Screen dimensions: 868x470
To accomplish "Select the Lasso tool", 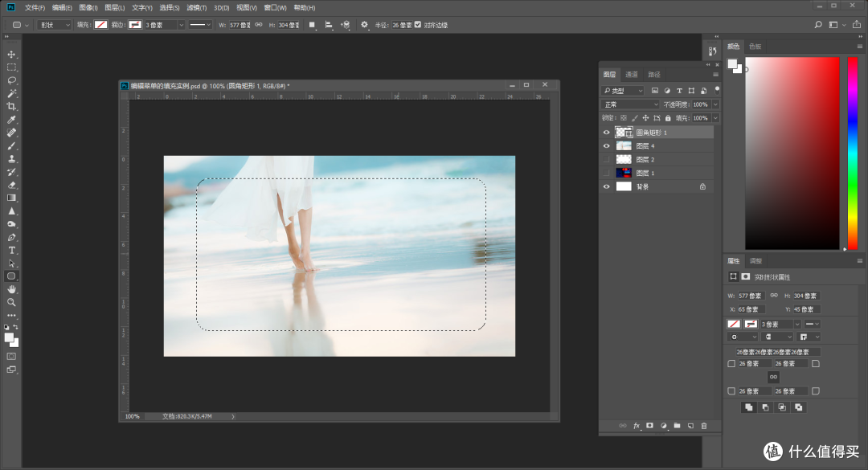I will pyautogui.click(x=11, y=81).
